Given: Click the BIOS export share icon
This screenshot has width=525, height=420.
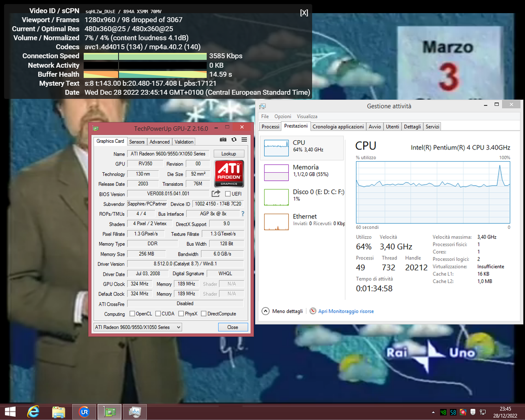Looking at the screenshot, I should point(216,194).
